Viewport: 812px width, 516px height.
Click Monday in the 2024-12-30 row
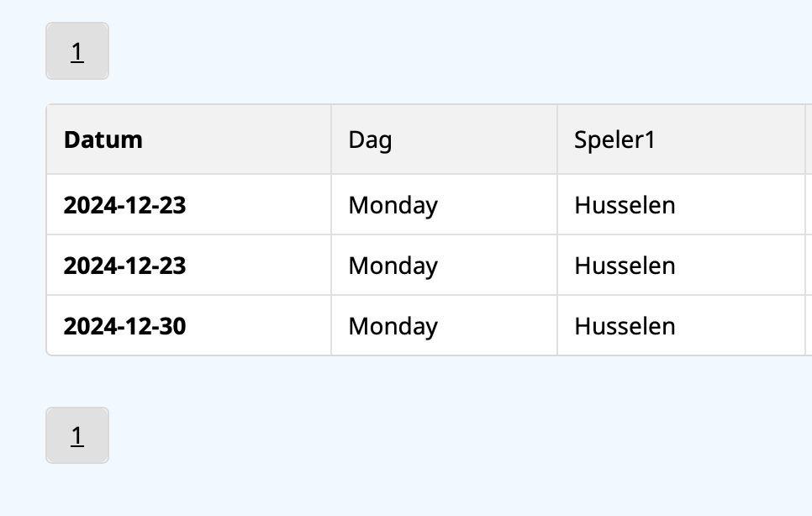tap(393, 326)
